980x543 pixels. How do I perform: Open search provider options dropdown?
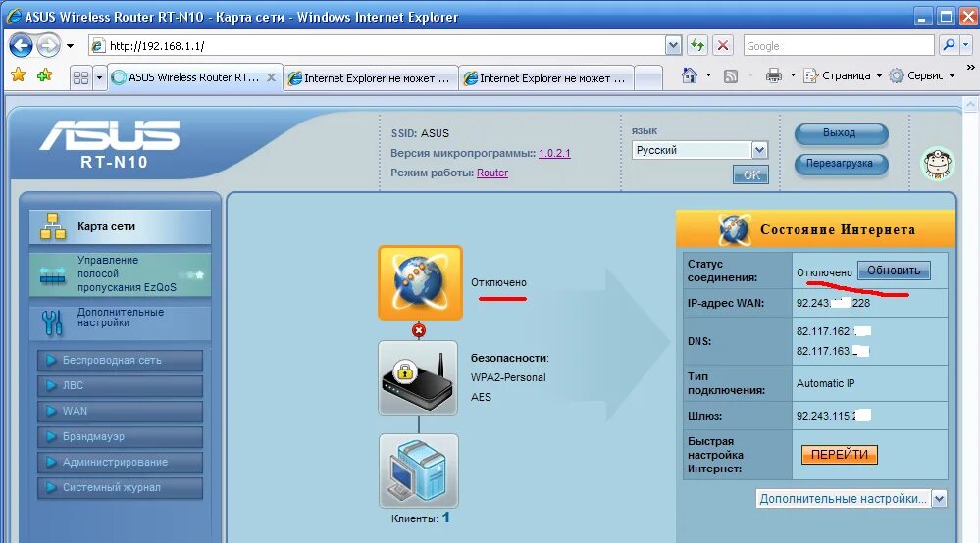click(965, 45)
